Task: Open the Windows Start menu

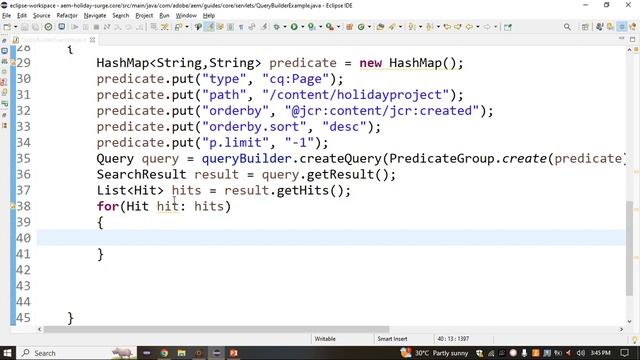Action: 7,353
